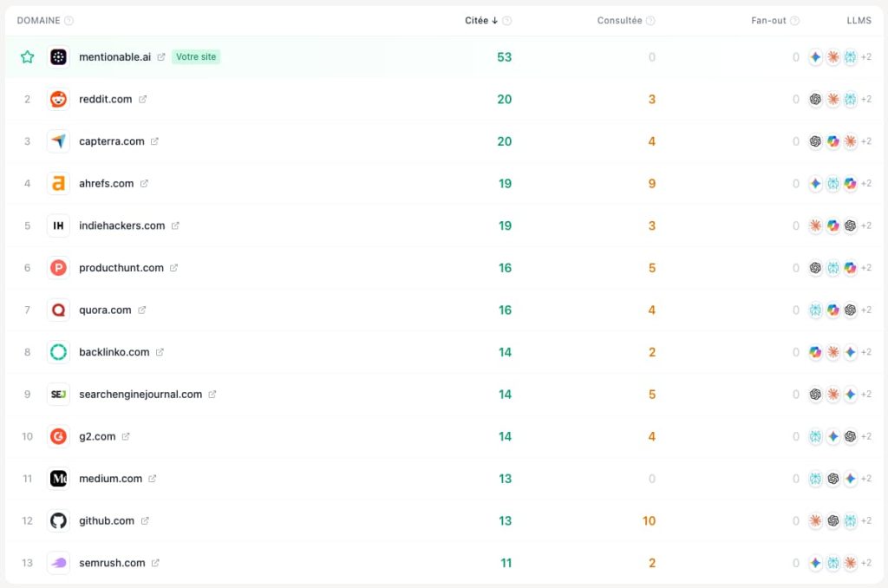Click the ChatGPT icon in reddit.com row

click(x=815, y=99)
